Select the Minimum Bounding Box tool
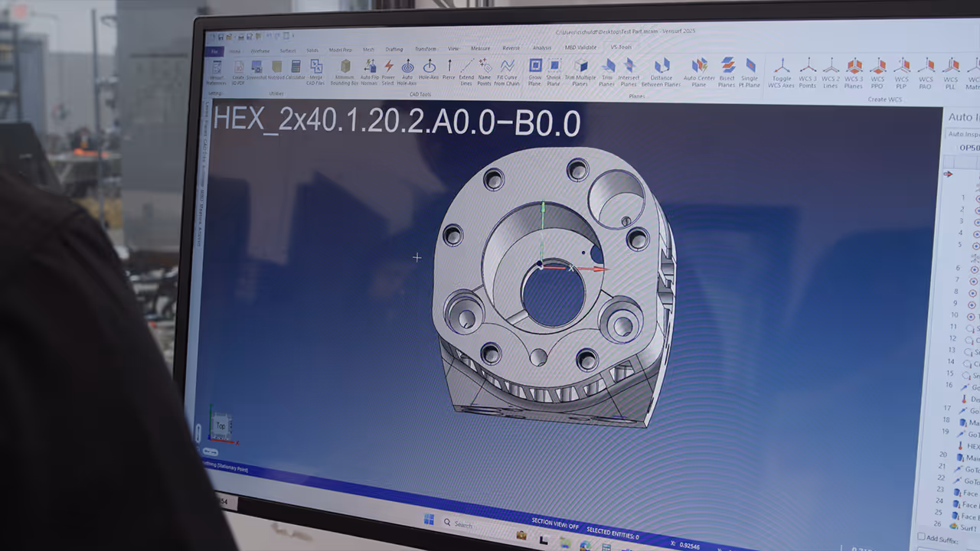The image size is (980, 551). coord(345,72)
